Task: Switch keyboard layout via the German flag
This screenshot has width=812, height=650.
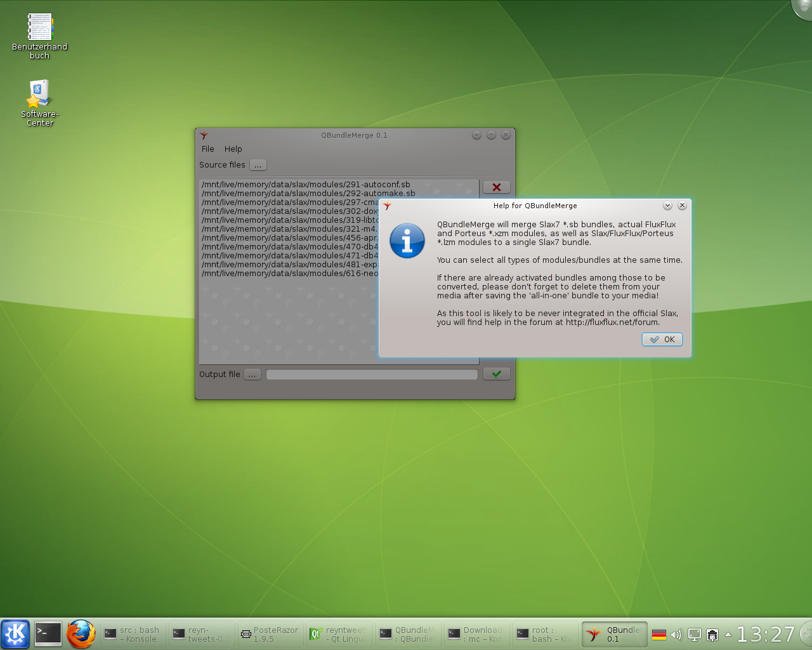Action: (x=659, y=633)
